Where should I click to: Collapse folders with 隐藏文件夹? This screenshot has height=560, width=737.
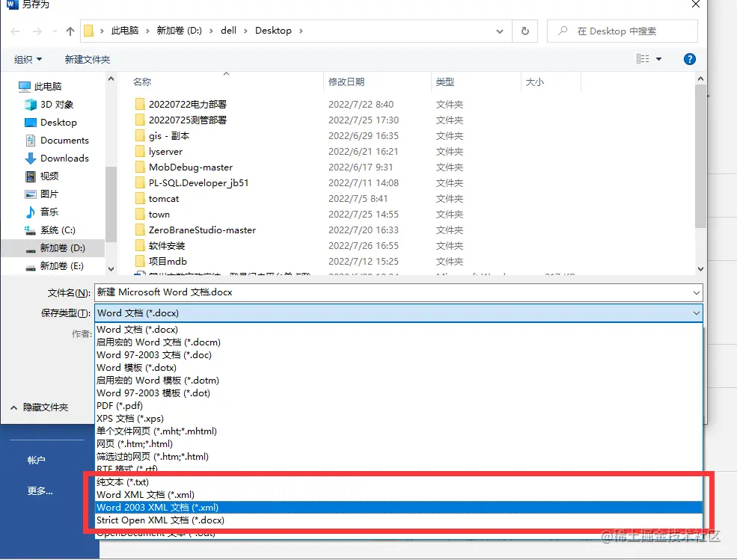pyautogui.click(x=40, y=407)
